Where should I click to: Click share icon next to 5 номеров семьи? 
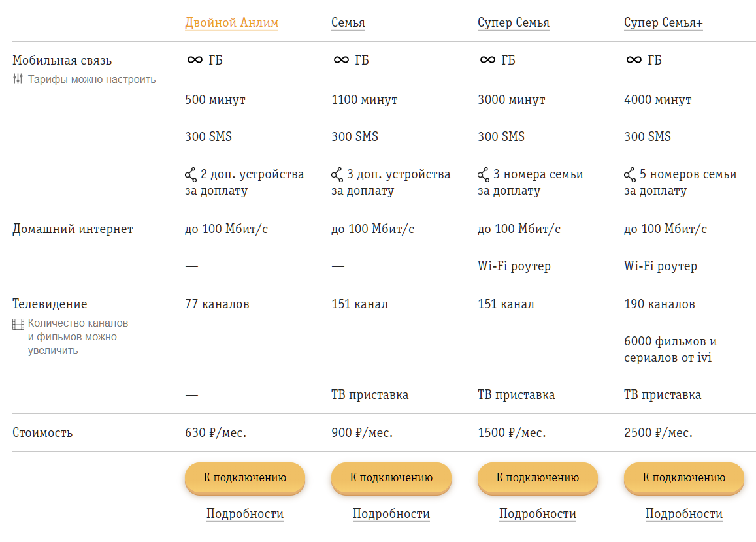click(x=630, y=174)
